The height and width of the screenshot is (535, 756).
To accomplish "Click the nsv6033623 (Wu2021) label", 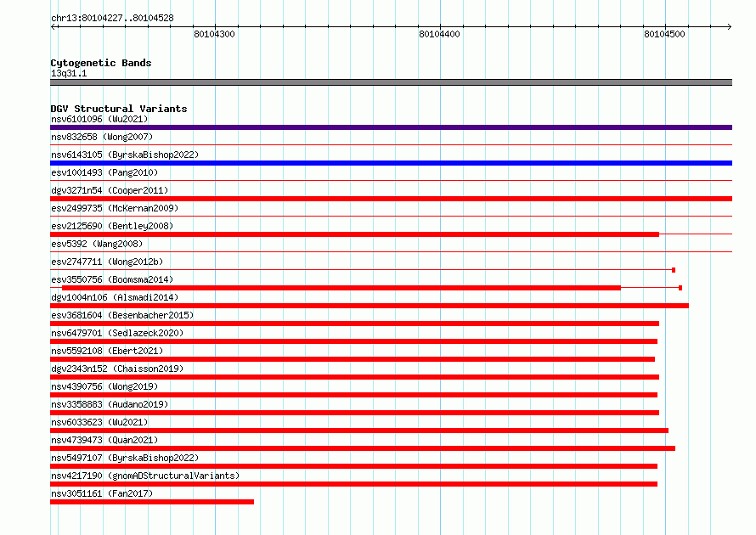I will point(99,422).
